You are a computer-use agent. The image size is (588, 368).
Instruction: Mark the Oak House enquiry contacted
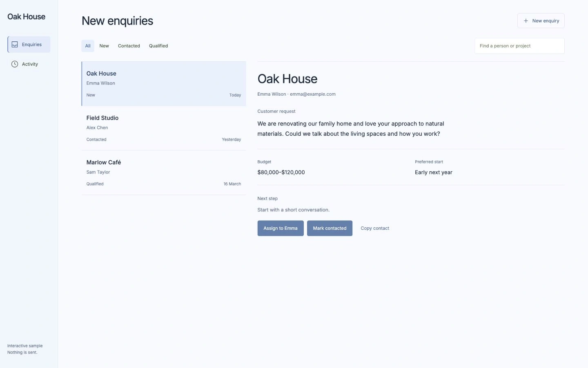click(330, 228)
